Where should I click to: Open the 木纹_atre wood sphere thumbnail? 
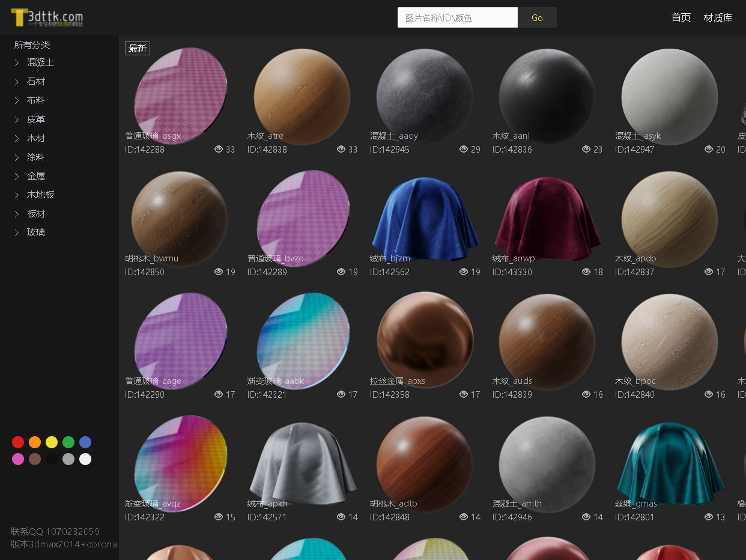(x=302, y=96)
